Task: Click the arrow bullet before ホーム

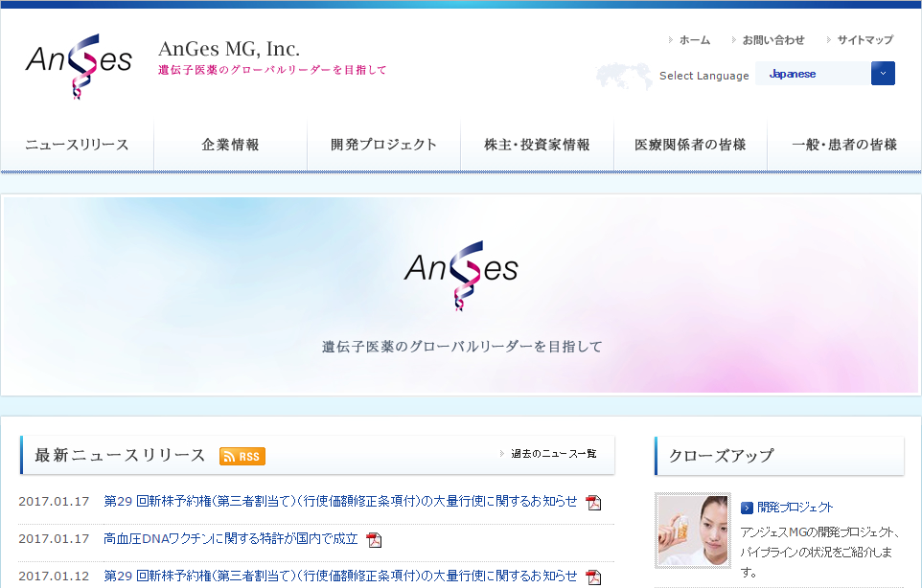Action: point(670,40)
